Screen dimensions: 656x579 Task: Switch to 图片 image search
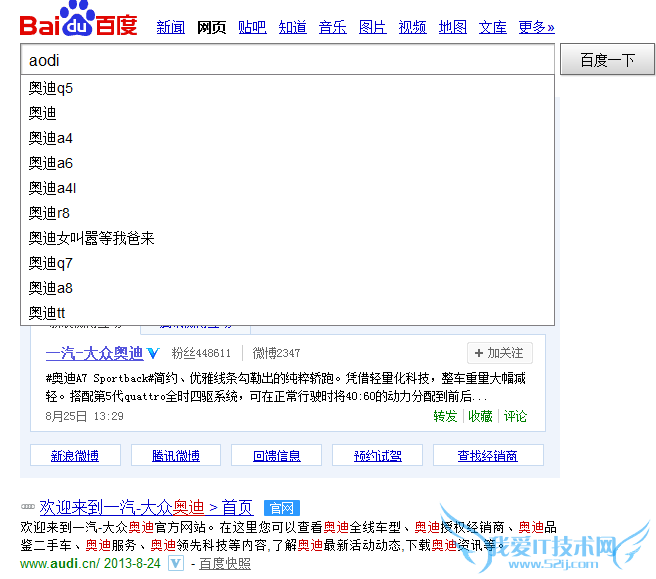(x=372, y=27)
